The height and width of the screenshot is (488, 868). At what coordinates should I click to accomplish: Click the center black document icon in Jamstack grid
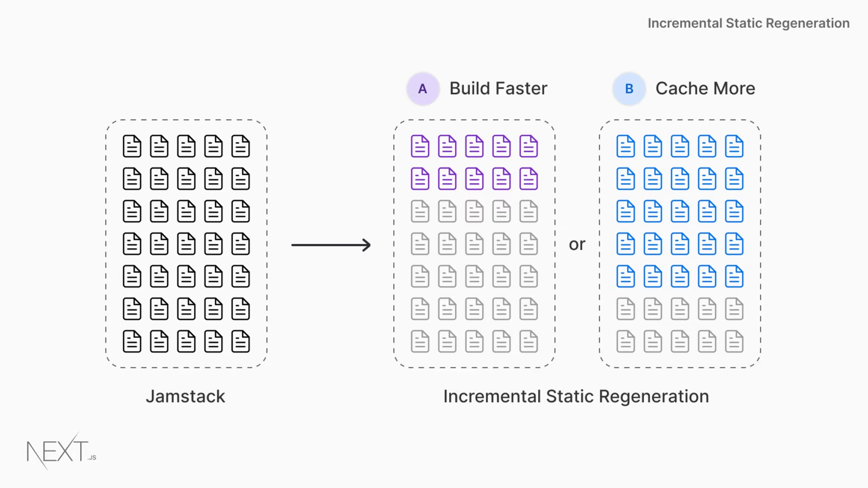[186, 244]
